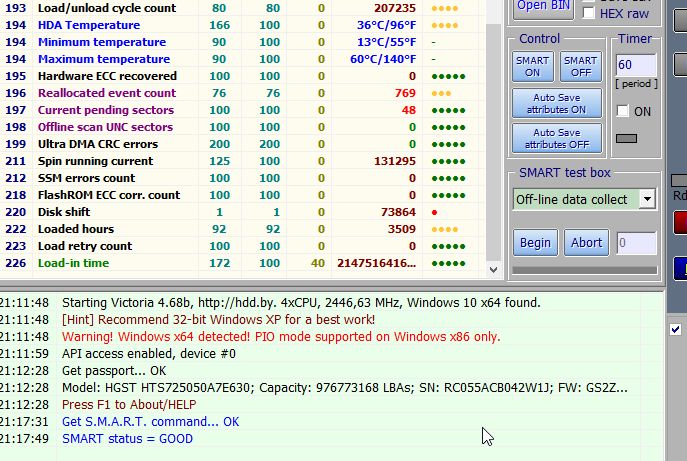Click the Loaded hours raw value 3509

coord(401,229)
